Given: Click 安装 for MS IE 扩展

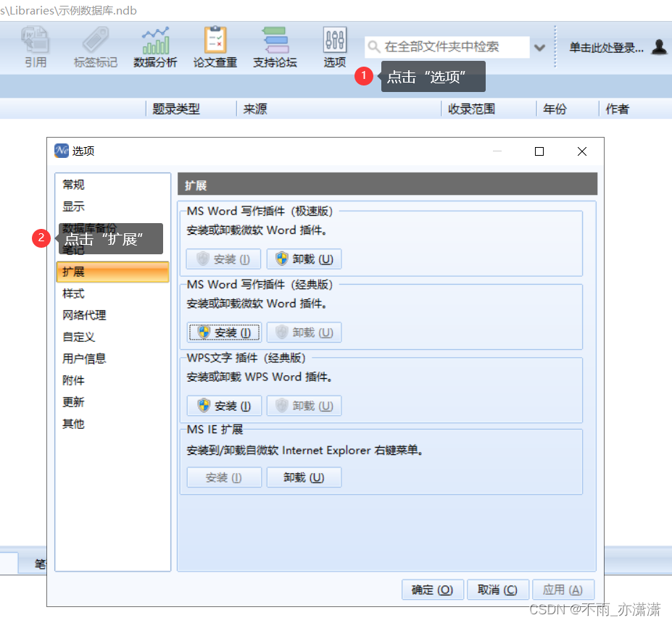Looking at the screenshot, I should pos(224,477).
